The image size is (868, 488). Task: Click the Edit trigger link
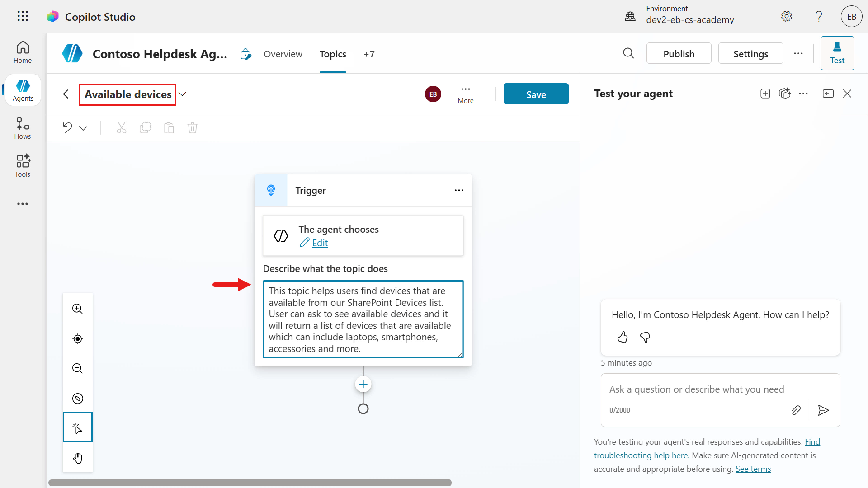(x=320, y=243)
